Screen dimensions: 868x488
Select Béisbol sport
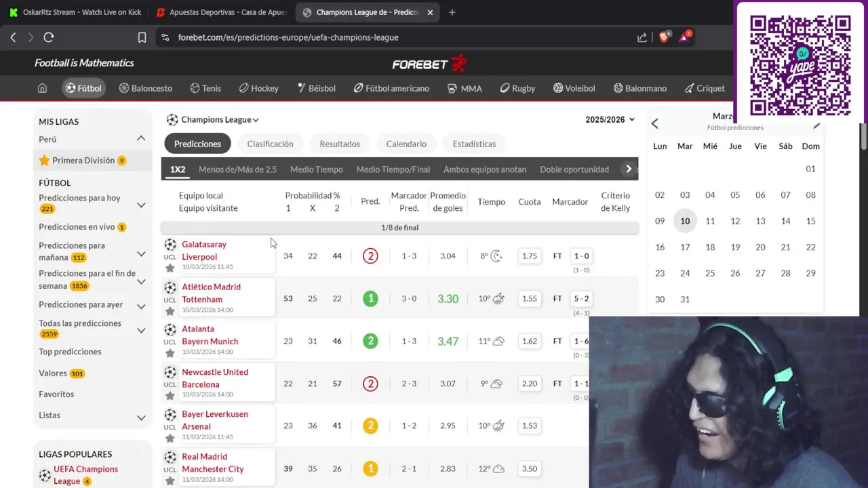click(x=316, y=88)
